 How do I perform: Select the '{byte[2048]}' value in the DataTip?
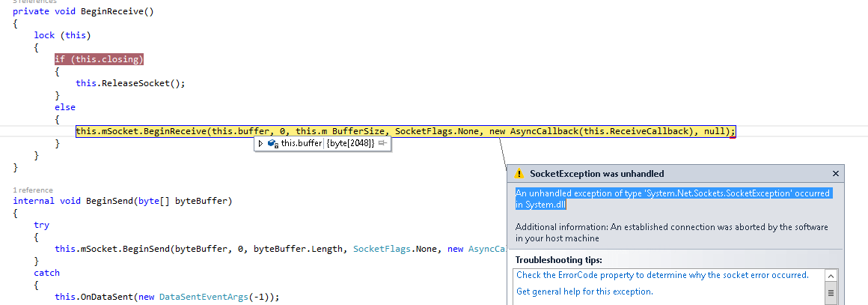[350, 144]
